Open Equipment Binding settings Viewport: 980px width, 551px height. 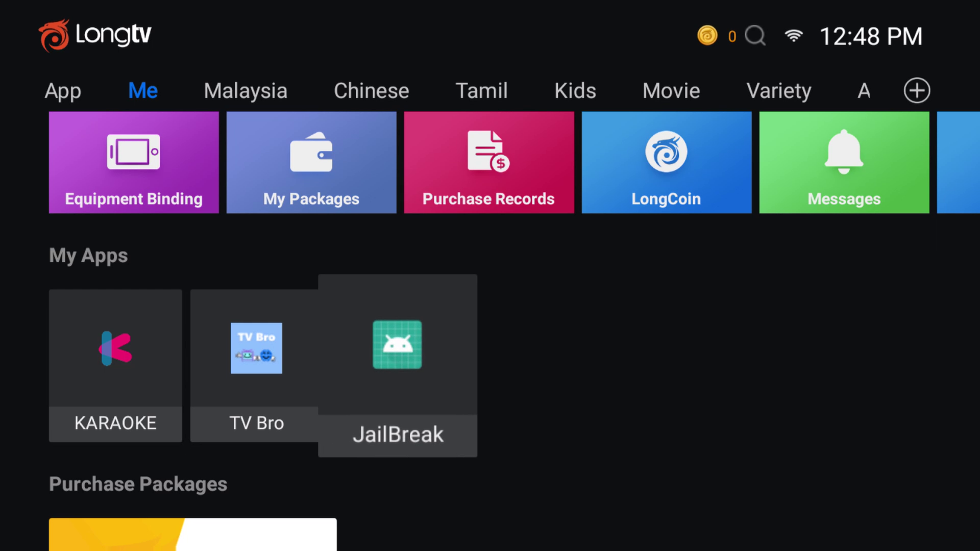coord(134,162)
